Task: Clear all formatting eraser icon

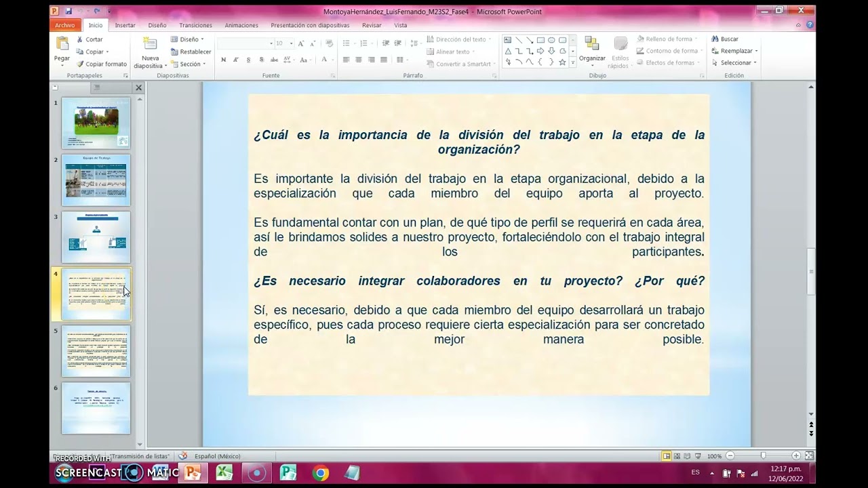Action: [330, 43]
